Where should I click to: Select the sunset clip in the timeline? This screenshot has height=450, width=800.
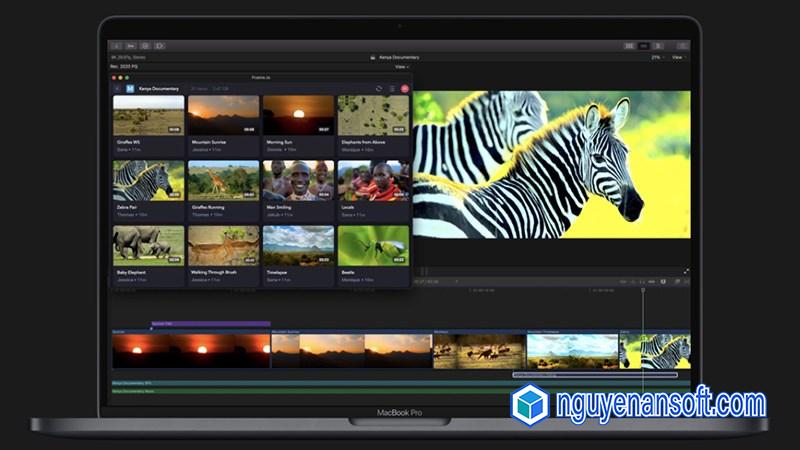point(190,350)
